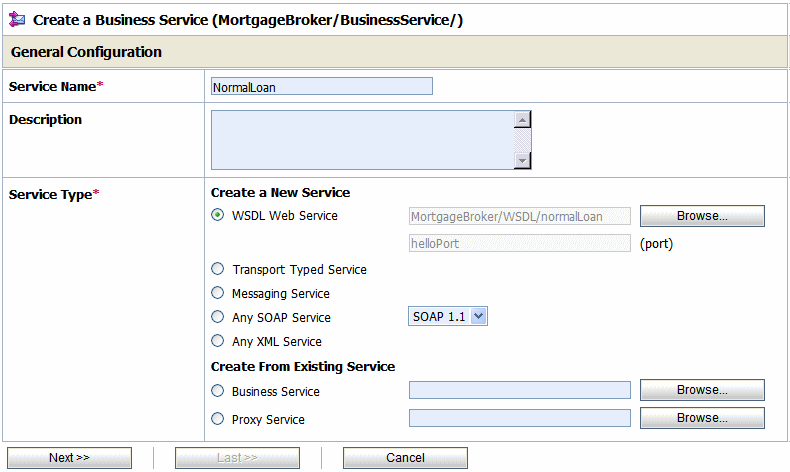Choose the Messaging Service radio button
The image size is (790, 472).
tap(218, 293)
